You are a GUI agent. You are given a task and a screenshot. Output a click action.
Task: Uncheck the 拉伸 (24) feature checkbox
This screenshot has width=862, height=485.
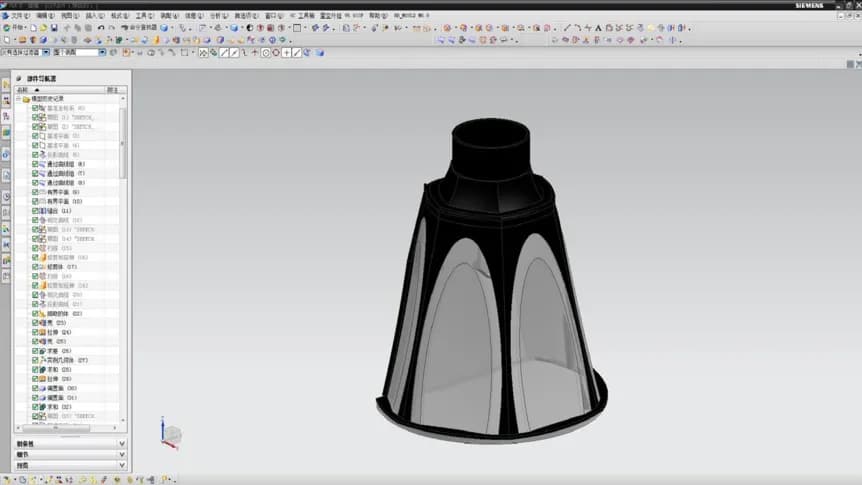point(35,332)
